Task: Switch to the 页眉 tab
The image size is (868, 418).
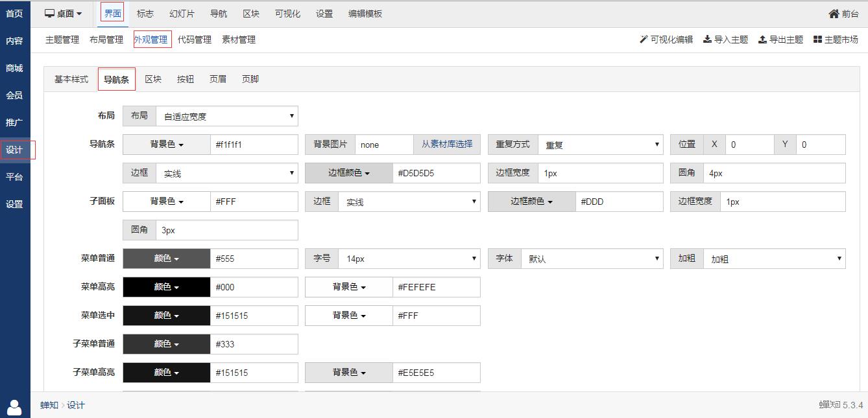Action: [218, 79]
